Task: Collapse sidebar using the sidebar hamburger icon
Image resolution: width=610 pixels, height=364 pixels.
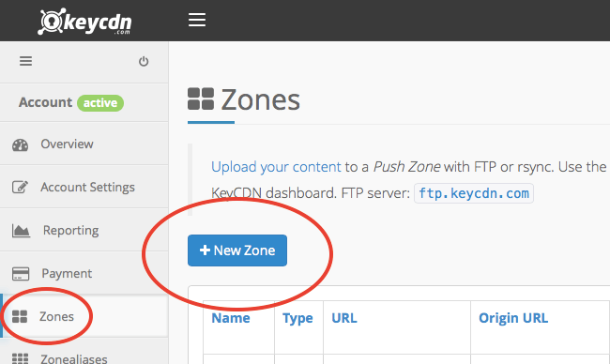Action: click(x=26, y=61)
